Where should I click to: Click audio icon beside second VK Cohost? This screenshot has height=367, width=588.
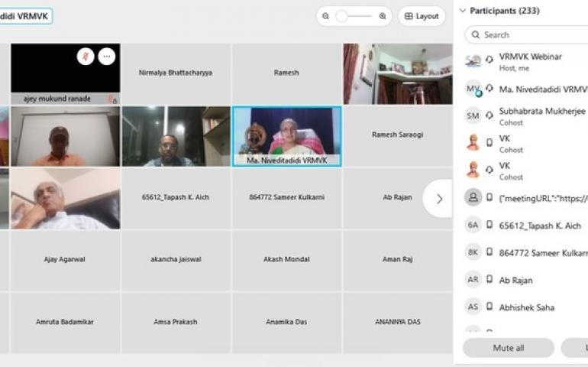pyautogui.click(x=489, y=170)
